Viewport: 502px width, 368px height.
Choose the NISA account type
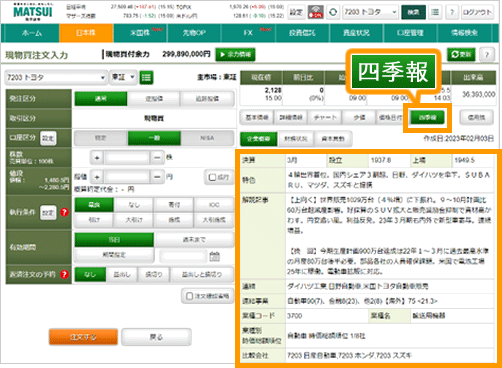point(207,138)
